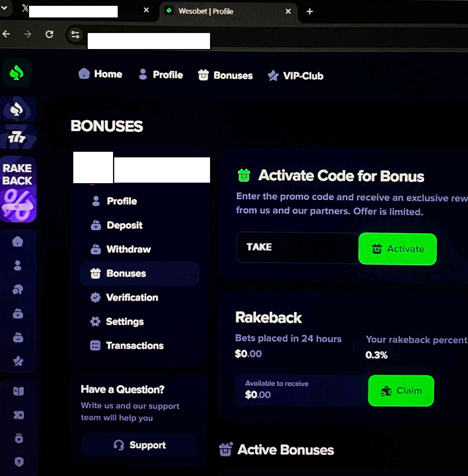
Task: Open the open-book icon in left sidebar
Action: pyautogui.click(x=18, y=391)
